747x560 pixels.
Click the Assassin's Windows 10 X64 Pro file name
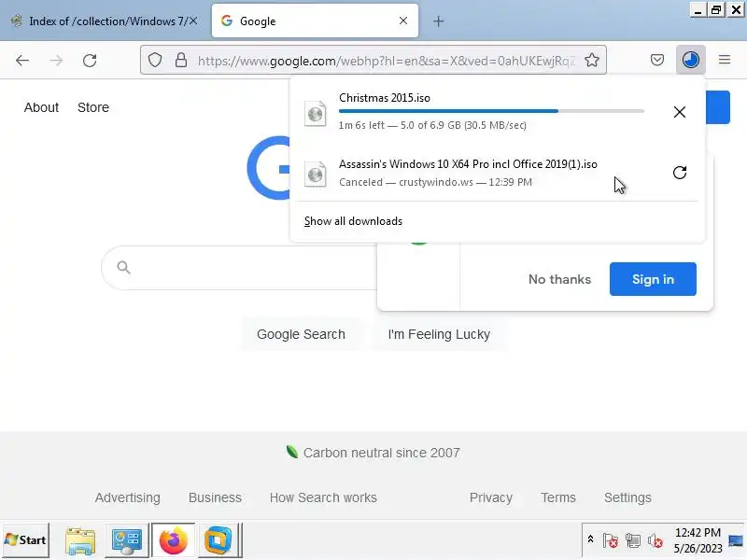coord(468,164)
